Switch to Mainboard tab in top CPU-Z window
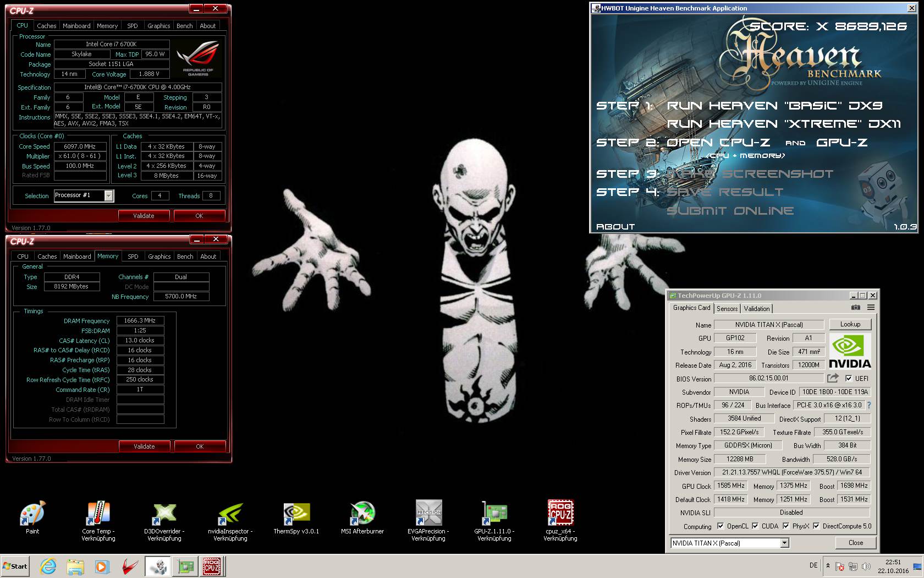 (x=76, y=26)
